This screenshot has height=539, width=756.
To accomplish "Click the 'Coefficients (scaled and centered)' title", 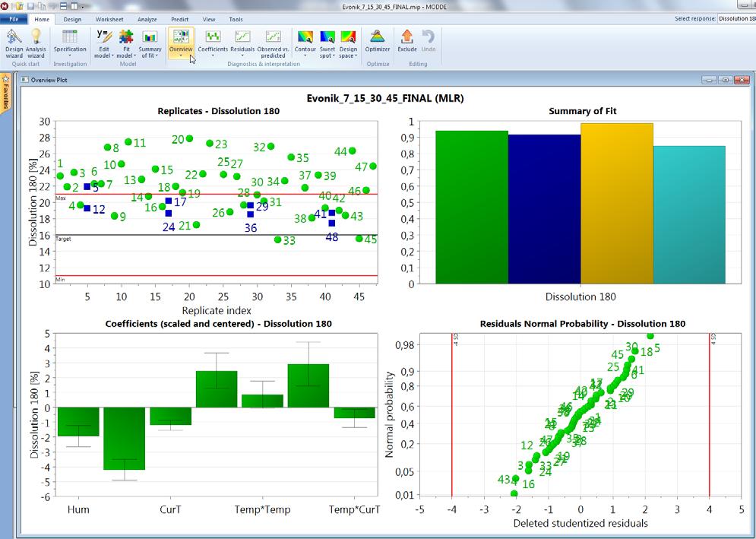I will [x=218, y=324].
